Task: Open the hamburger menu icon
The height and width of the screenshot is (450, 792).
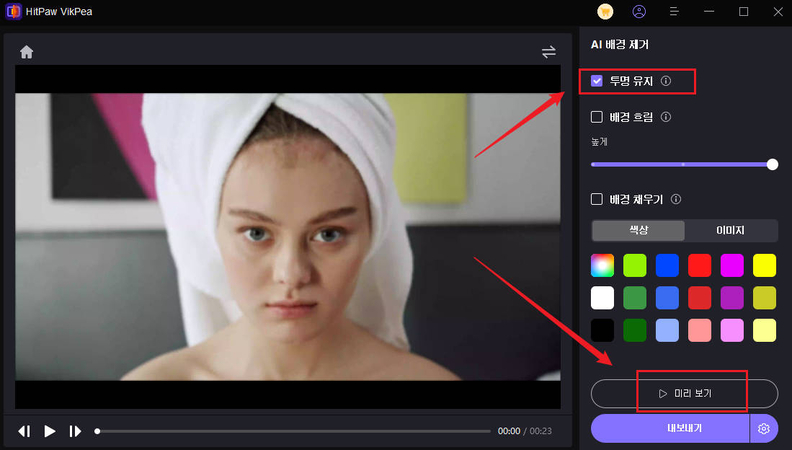Action: pyautogui.click(x=674, y=12)
